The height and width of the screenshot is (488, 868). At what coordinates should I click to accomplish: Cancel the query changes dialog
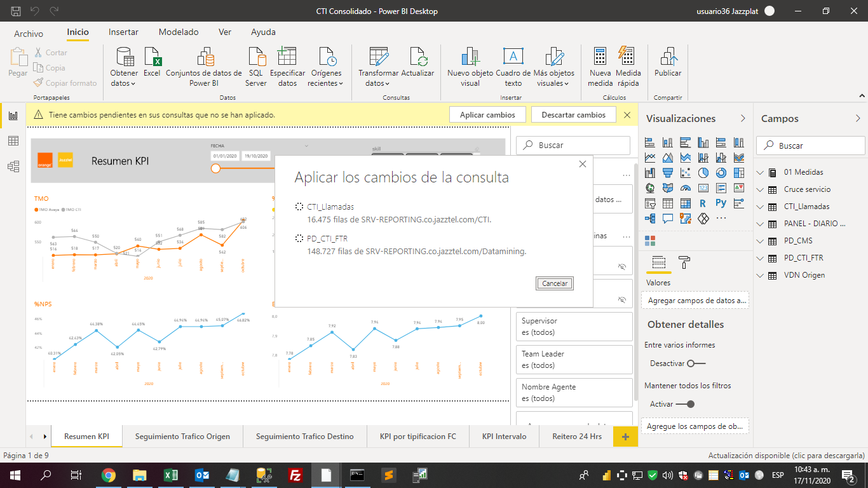(555, 283)
